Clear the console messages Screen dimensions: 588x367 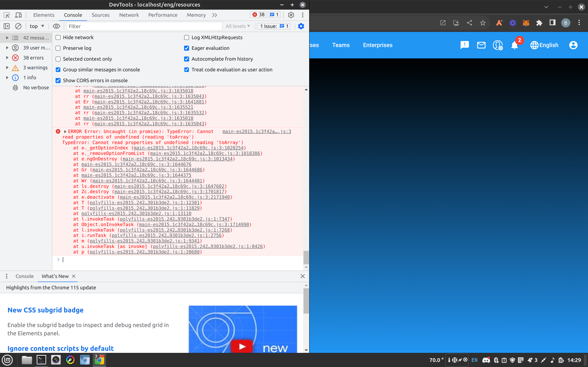pos(18,26)
